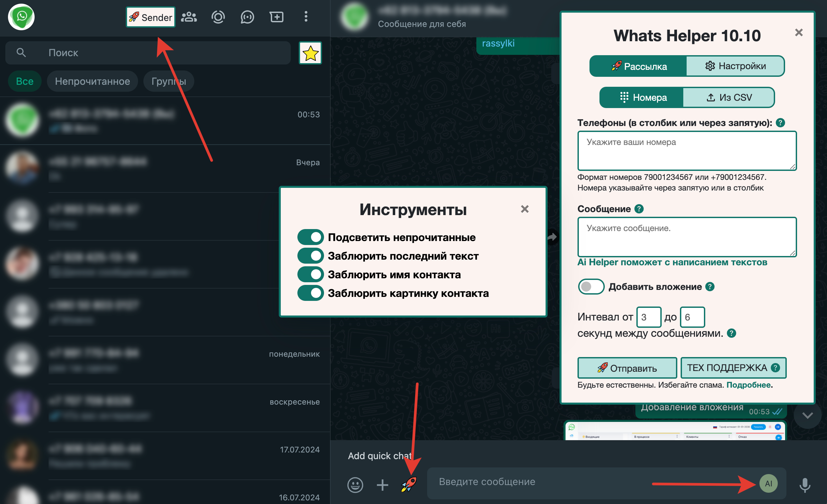Open the Communities icon in header
827x504 pixels.
coord(189,17)
